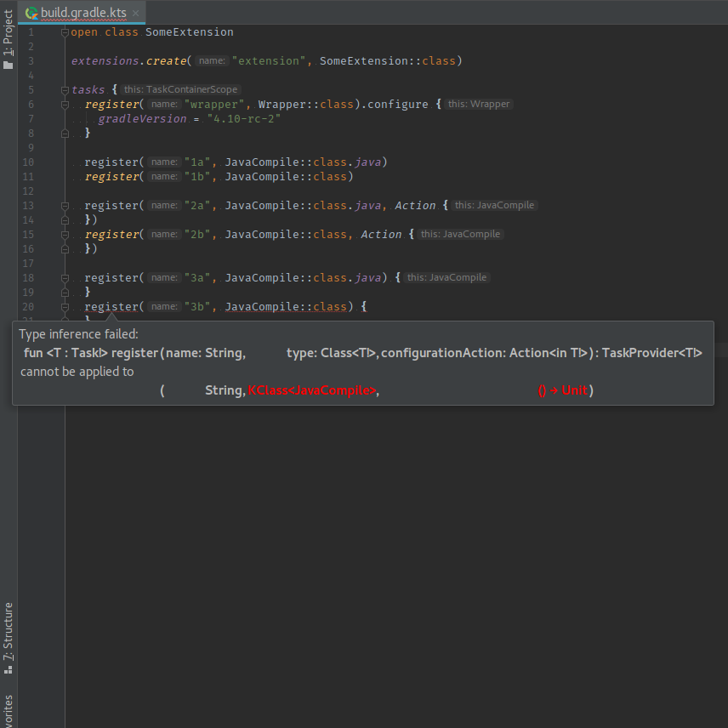Click "Type inference failed:" tooltip heading

78,334
